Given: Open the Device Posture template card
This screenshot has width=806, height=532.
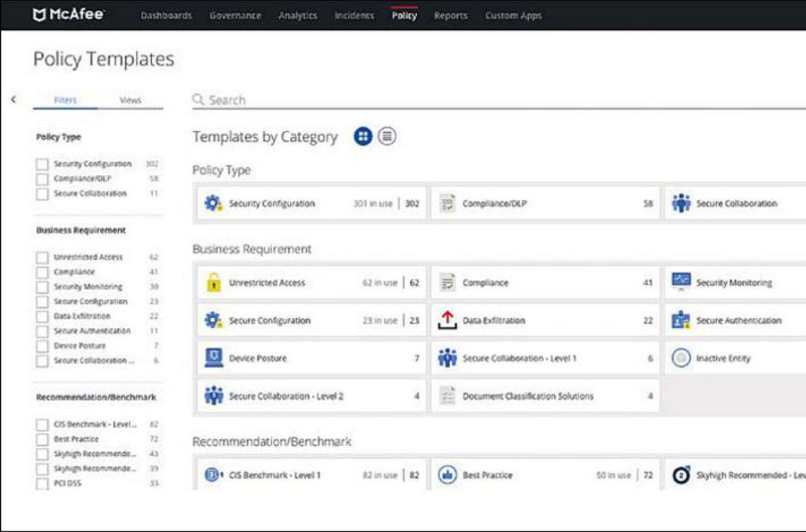Looking at the screenshot, I should [x=312, y=358].
